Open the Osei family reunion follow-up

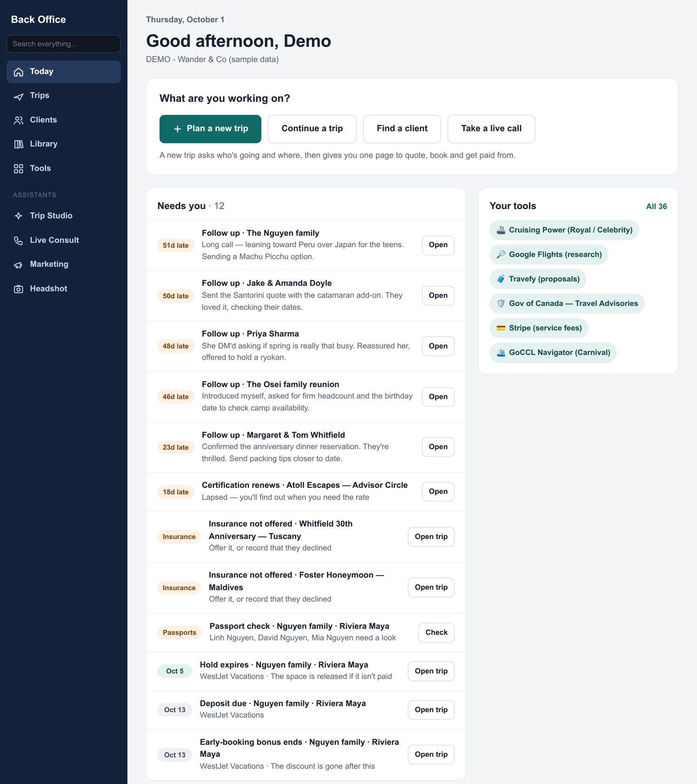[438, 397]
